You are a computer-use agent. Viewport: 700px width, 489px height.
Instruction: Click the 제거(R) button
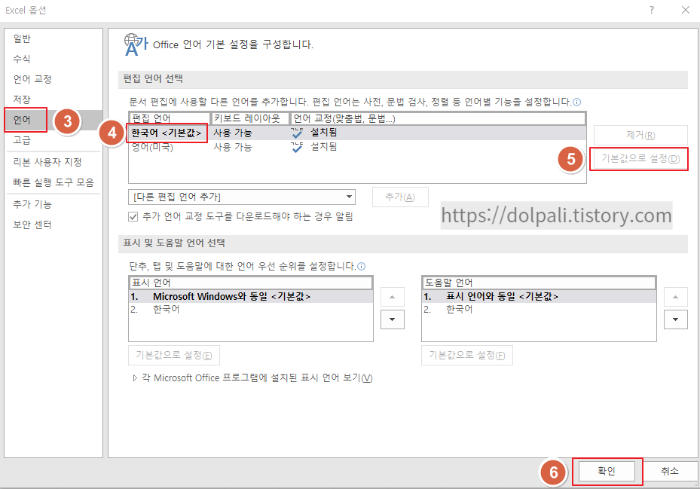tap(640, 135)
